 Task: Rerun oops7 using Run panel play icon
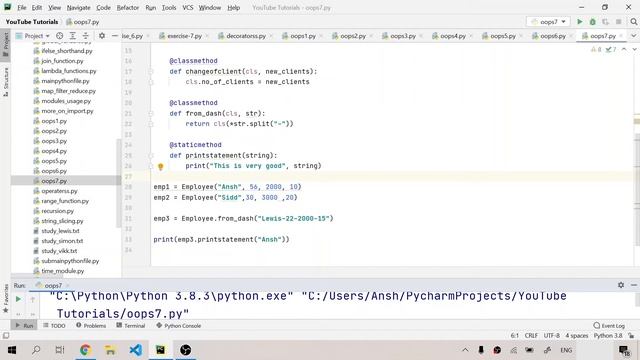18,299
